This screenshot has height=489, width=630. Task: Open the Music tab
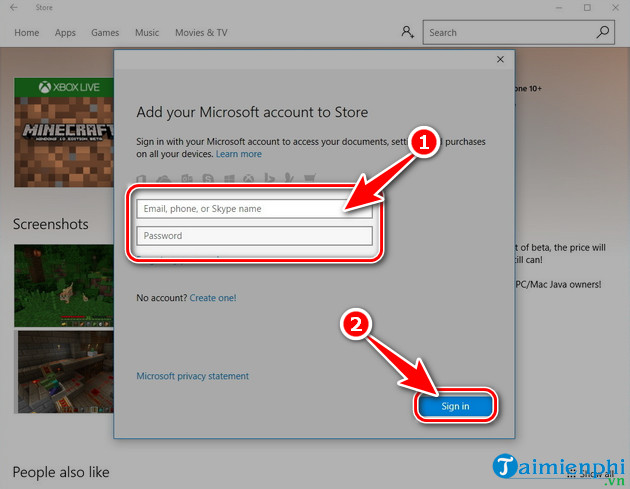(x=147, y=33)
